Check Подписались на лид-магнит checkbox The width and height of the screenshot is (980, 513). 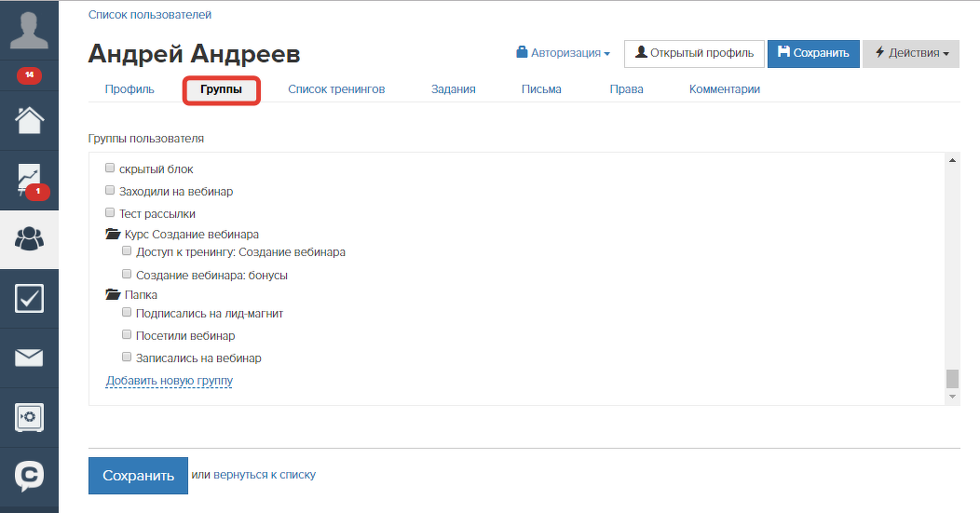[127, 313]
